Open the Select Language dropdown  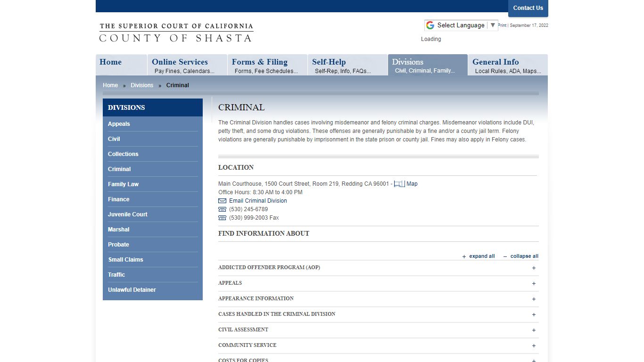[461, 25]
